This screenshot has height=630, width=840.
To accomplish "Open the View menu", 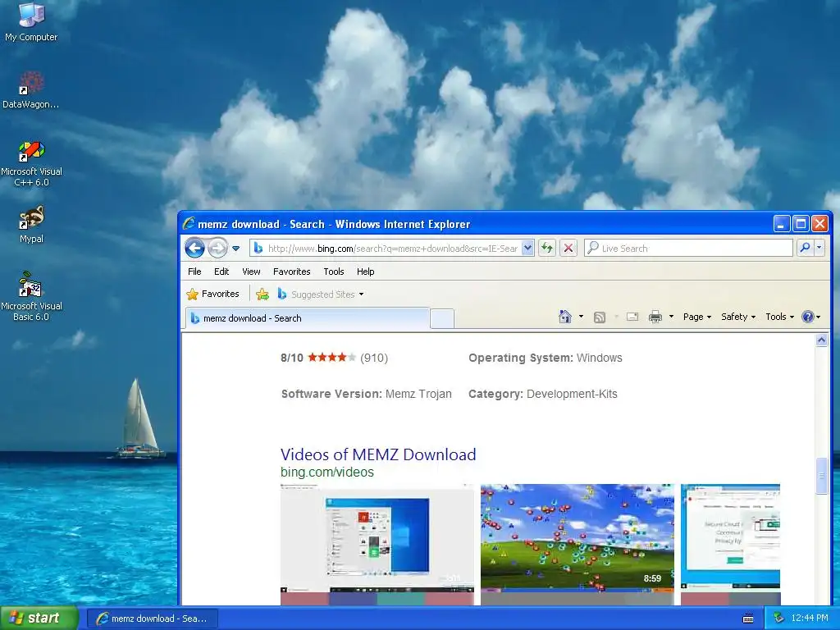I will point(251,272).
